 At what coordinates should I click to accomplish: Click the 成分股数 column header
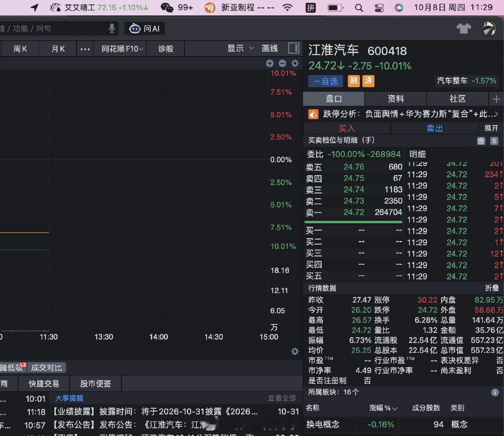tap(426, 408)
